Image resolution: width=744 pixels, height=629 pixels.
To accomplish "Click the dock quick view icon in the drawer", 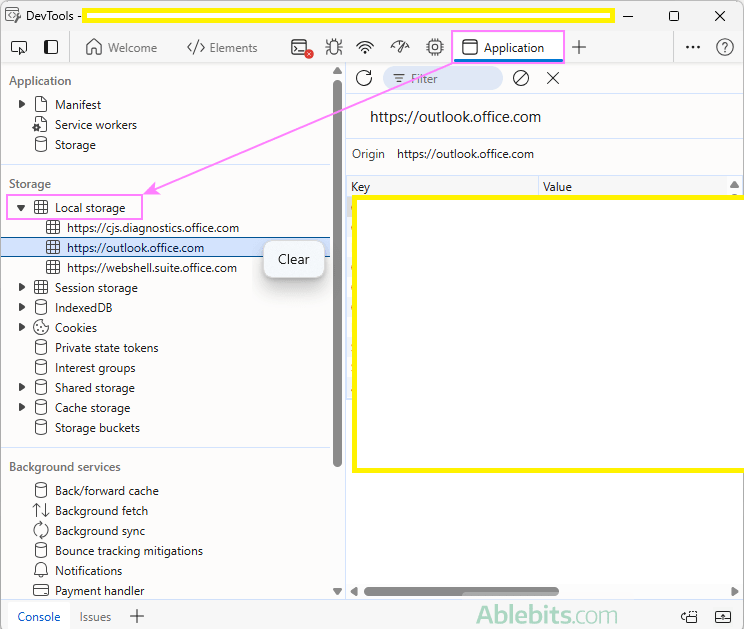I will [x=689, y=616].
